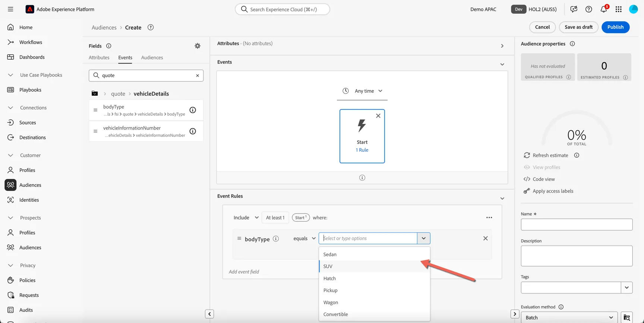
Task: Show info for bodyType field
Action: click(x=193, y=110)
